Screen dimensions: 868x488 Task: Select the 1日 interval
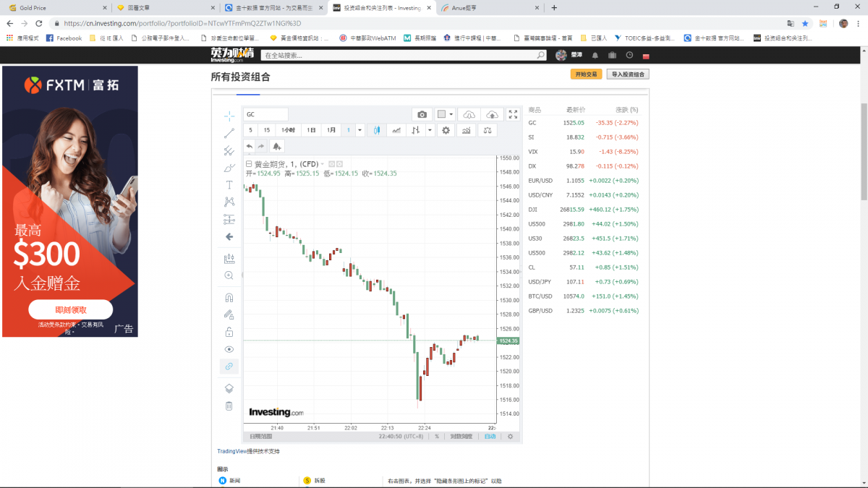click(x=311, y=130)
